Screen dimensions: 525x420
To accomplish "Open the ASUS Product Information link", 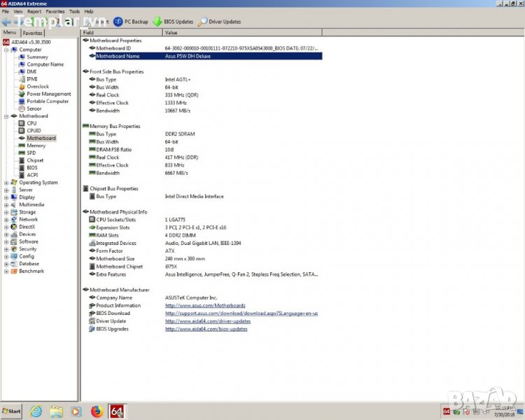I will pos(205,306).
